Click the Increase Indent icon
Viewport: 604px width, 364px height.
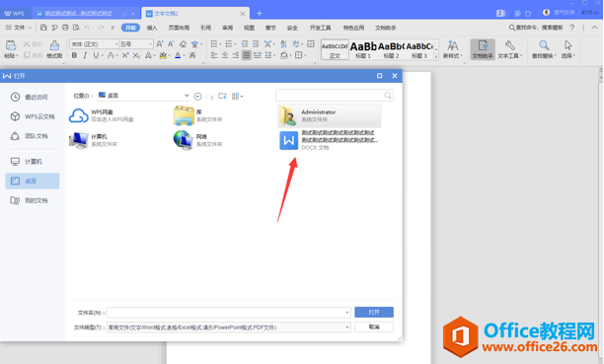coord(256,44)
